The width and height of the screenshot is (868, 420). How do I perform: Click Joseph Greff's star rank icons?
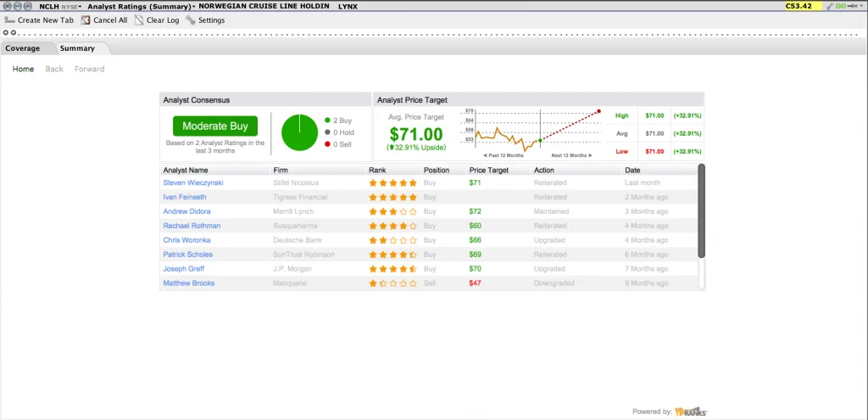[x=393, y=269]
